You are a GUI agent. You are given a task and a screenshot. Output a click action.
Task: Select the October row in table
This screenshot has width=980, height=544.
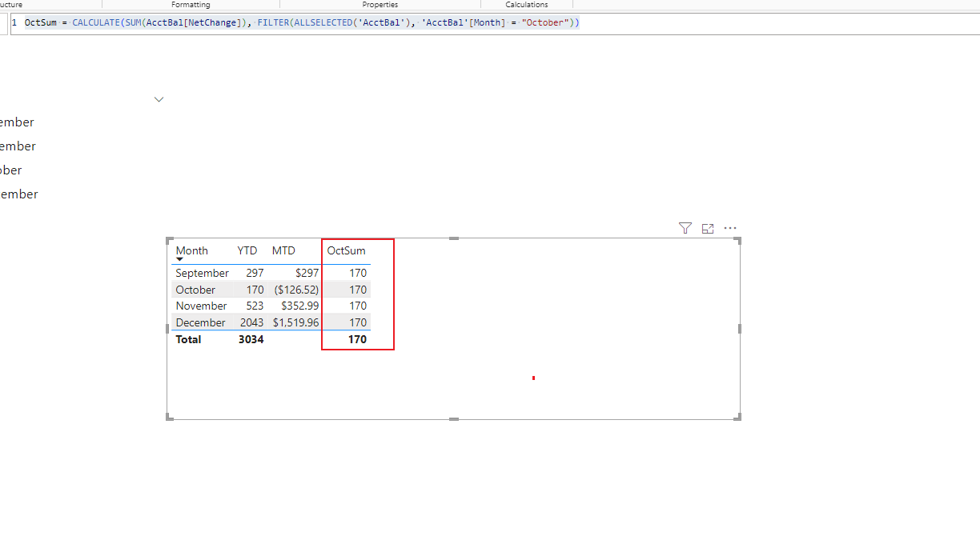(271, 290)
